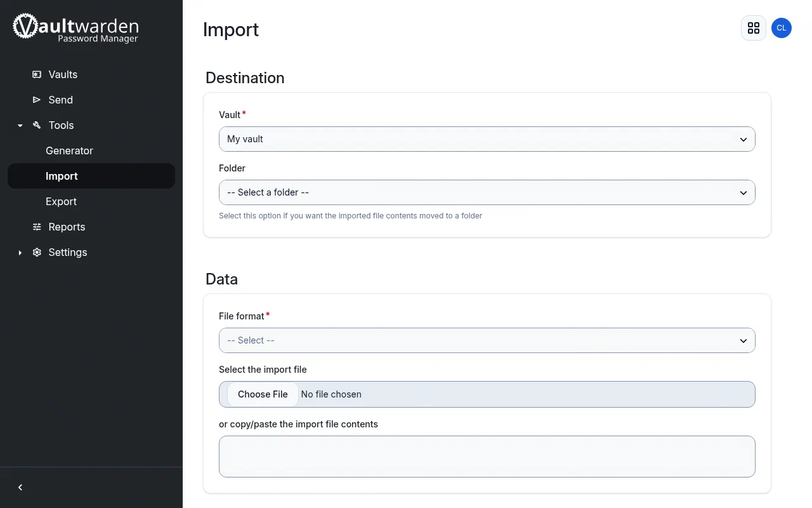Click the Vaultwarden logo
This screenshot has width=812, height=508.
click(x=75, y=28)
